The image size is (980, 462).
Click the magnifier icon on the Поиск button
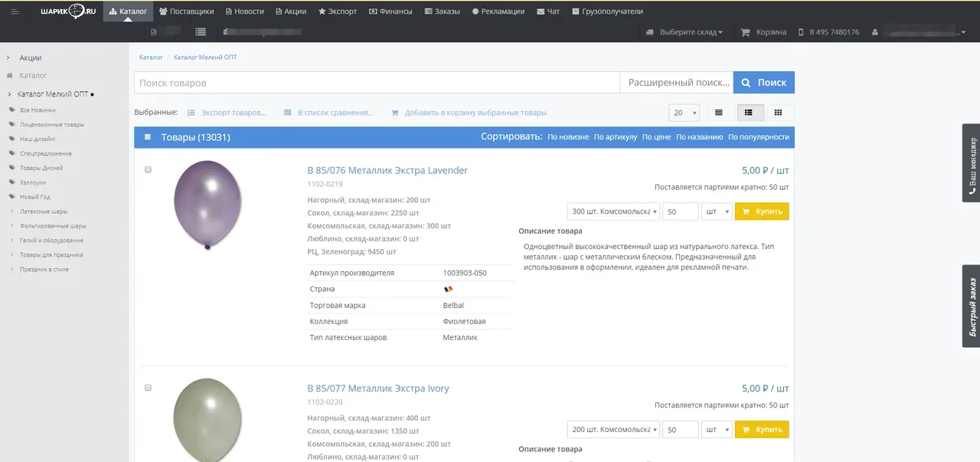click(x=746, y=83)
